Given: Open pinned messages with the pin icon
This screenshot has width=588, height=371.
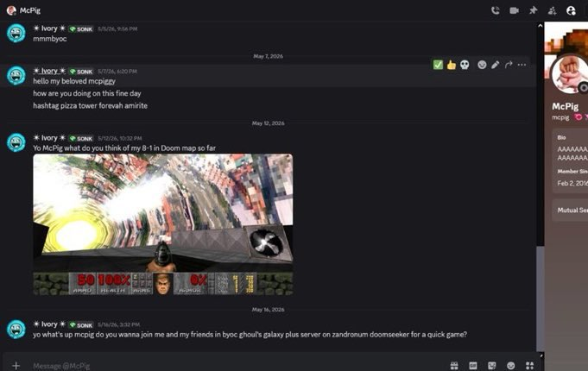Looking at the screenshot, I should 533,10.
